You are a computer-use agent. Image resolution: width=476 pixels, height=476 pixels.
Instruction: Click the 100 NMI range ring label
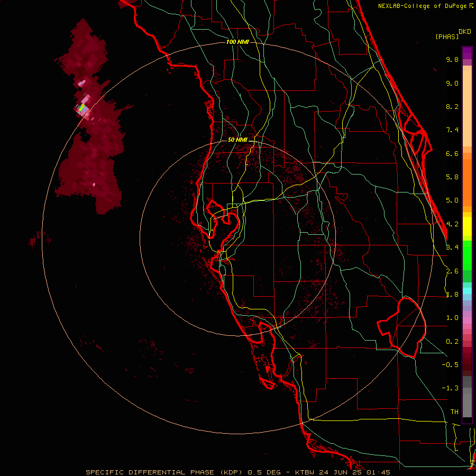coord(237,42)
